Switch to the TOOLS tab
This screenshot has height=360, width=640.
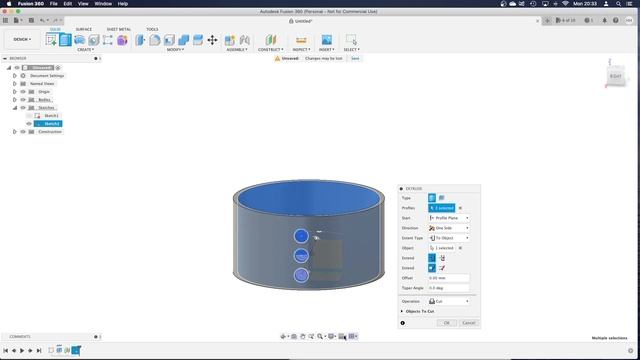152,29
